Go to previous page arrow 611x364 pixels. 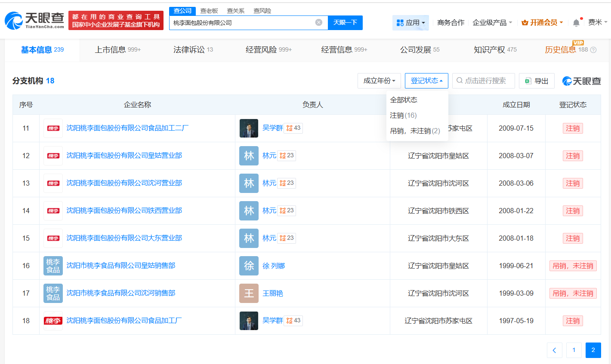coord(554,350)
